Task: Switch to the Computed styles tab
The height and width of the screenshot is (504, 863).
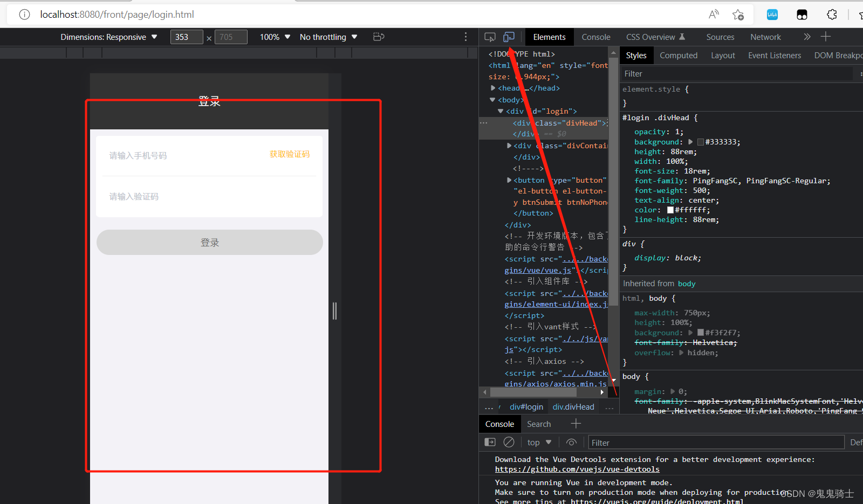Action: tap(679, 55)
